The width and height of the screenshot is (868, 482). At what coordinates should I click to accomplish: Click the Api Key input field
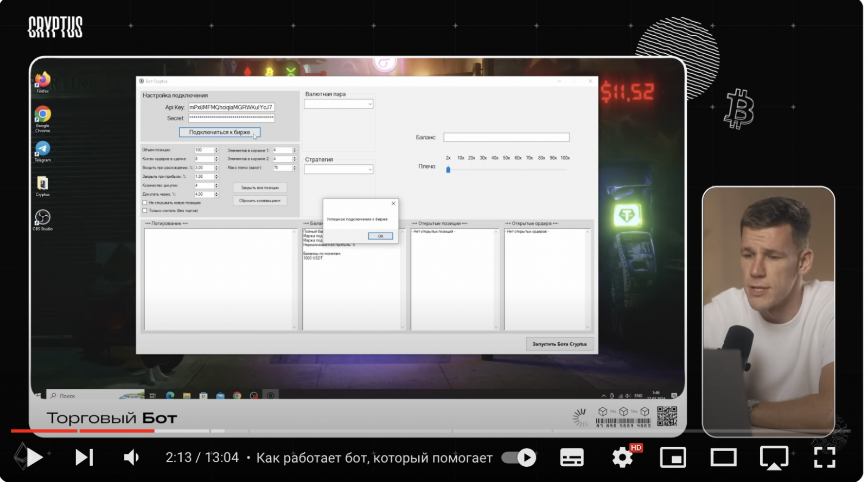click(231, 107)
